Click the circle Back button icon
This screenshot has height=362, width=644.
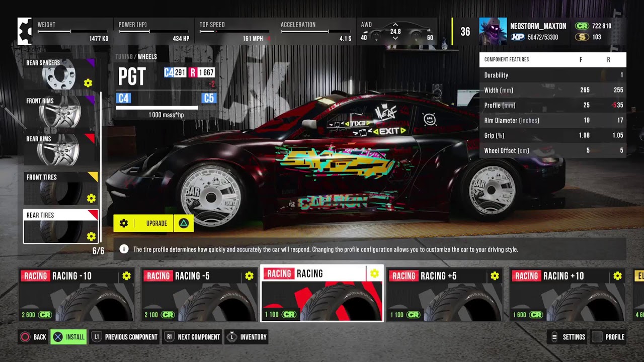(x=25, y=337)
